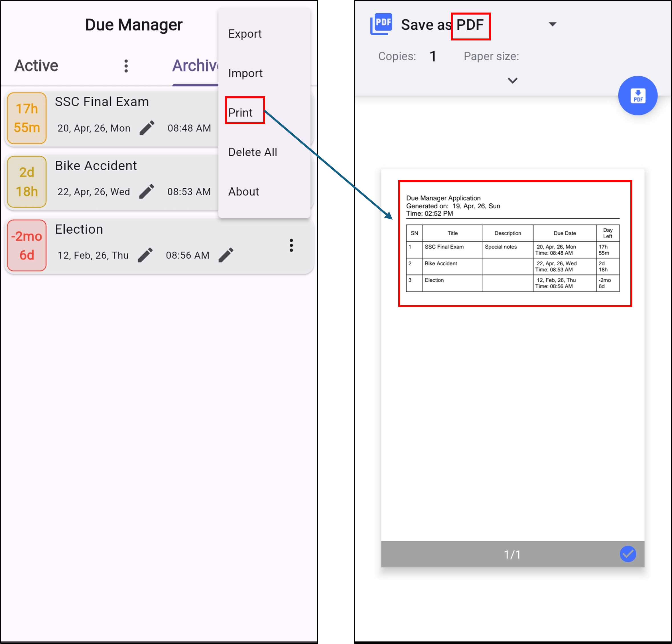Switch to the Active tab
This screenshot has height=644, width=672.
coord(36,66)
